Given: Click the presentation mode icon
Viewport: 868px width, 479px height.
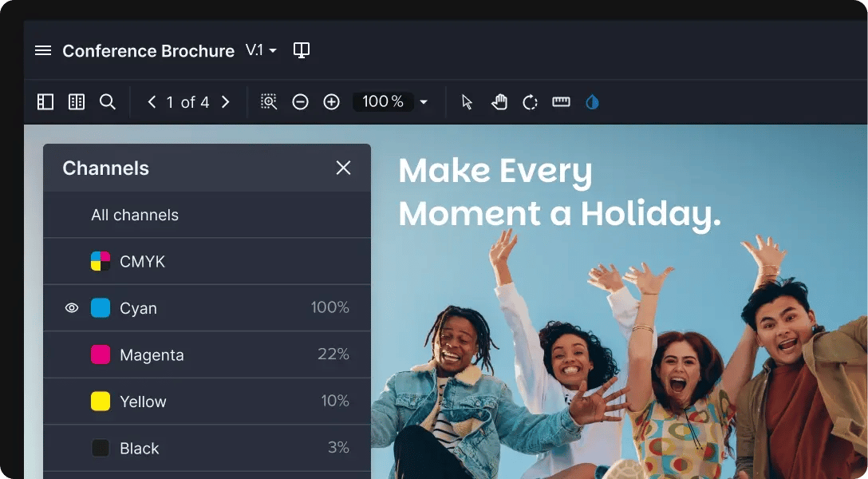Looking at the screenshot, I should [x=302, y=49].
